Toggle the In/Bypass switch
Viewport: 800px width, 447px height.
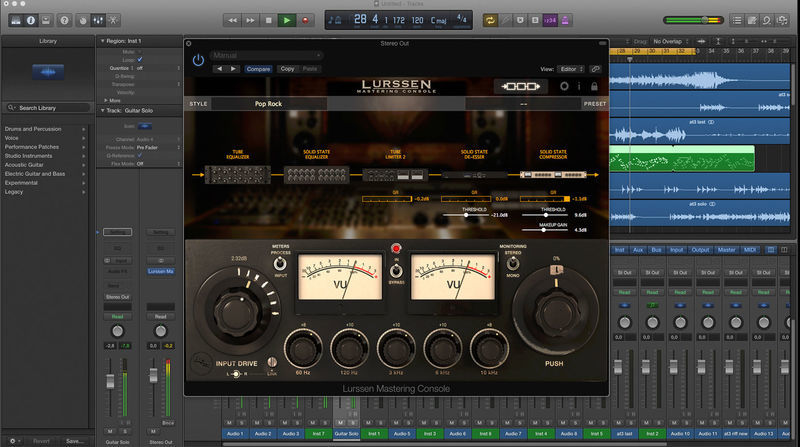point(396,271)
